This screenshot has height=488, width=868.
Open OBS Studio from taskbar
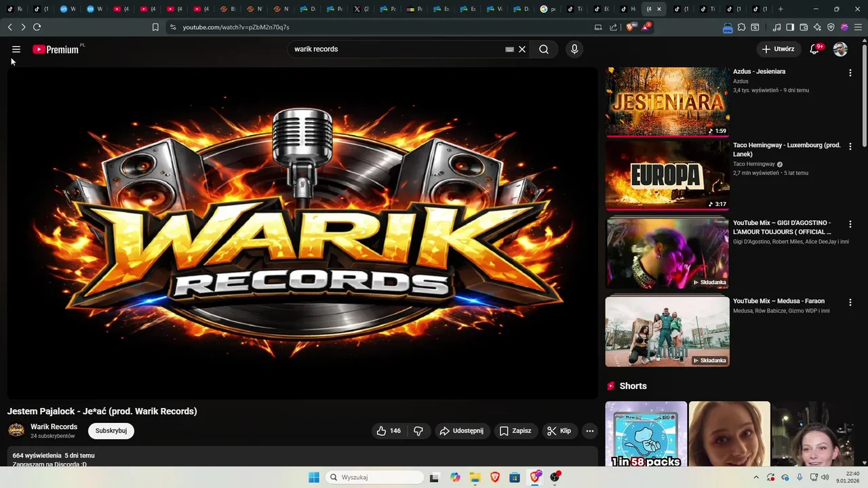[x=555, y=477]
